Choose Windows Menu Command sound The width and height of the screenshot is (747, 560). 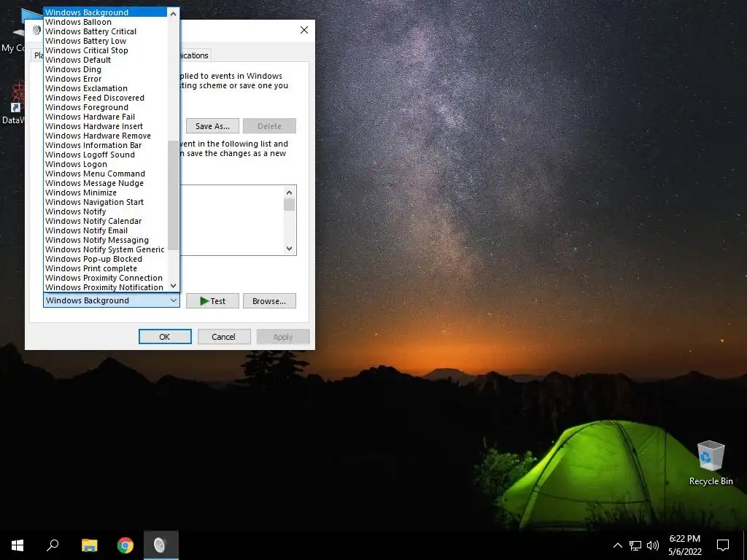[106, 174]
